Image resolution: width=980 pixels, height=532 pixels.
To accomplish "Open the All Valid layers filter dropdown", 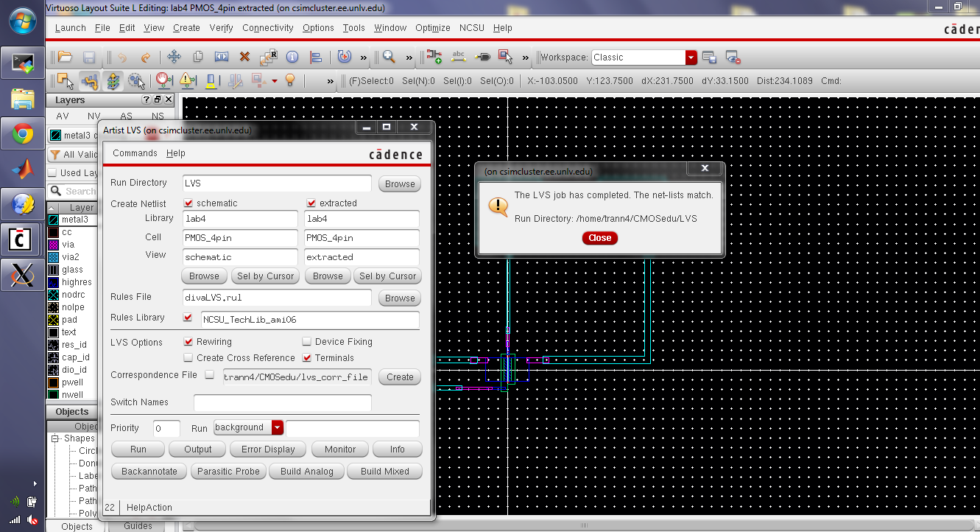I will coord(73,155).
